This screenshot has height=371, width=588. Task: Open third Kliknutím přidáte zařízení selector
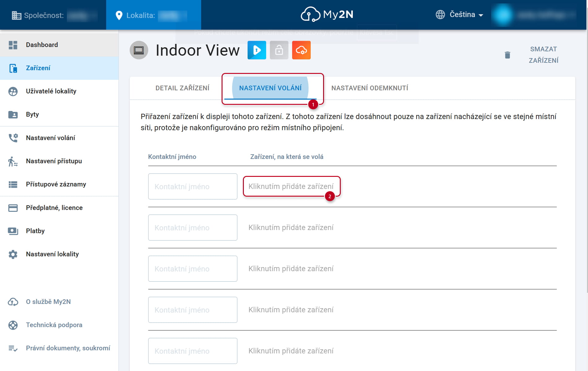coord(291,269)
